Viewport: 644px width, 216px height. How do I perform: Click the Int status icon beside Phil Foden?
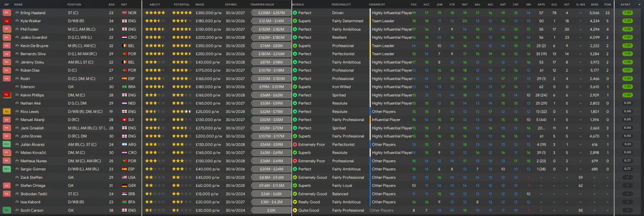(7, 29)
